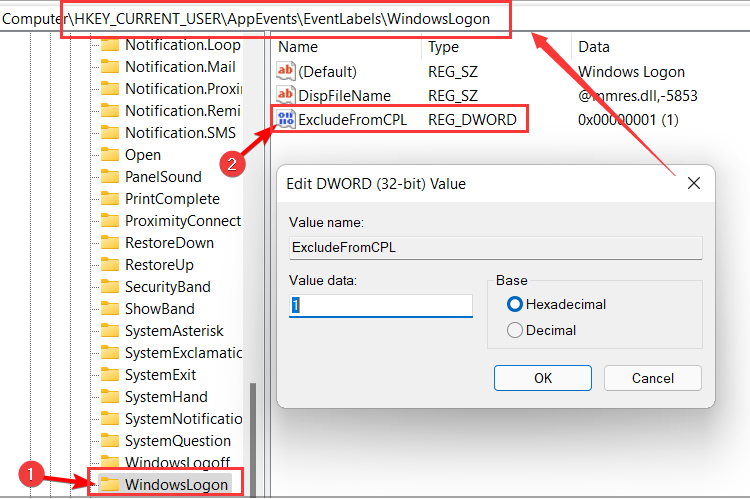Select the ExcludeFromCPL value name

[x=353, y=120]
